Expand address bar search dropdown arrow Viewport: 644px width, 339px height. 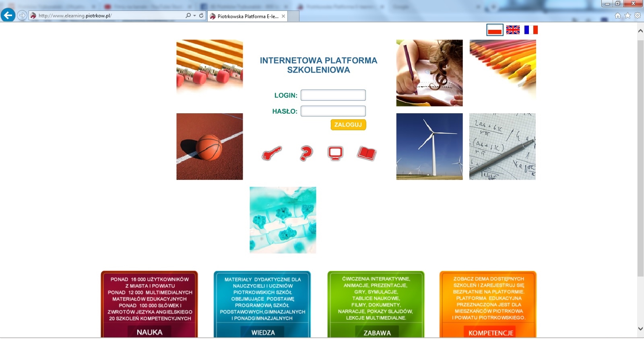coord(195,16)
